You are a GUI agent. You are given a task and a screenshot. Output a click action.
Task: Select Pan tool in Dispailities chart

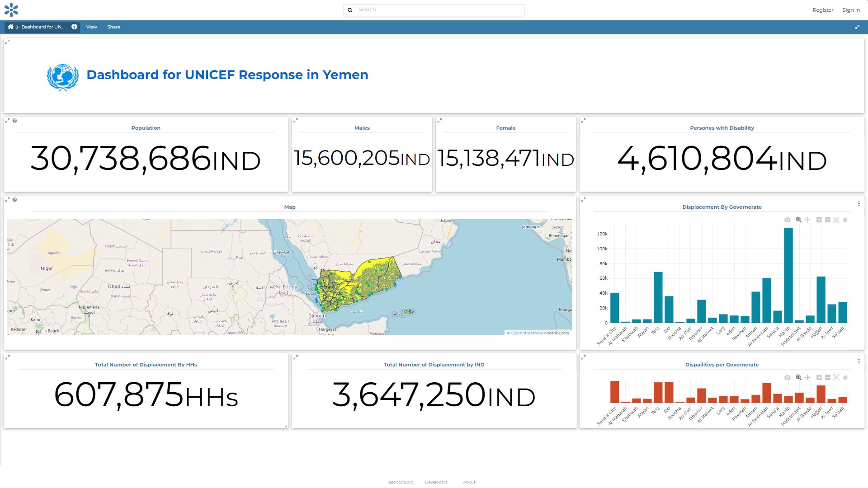click(807, 378)
